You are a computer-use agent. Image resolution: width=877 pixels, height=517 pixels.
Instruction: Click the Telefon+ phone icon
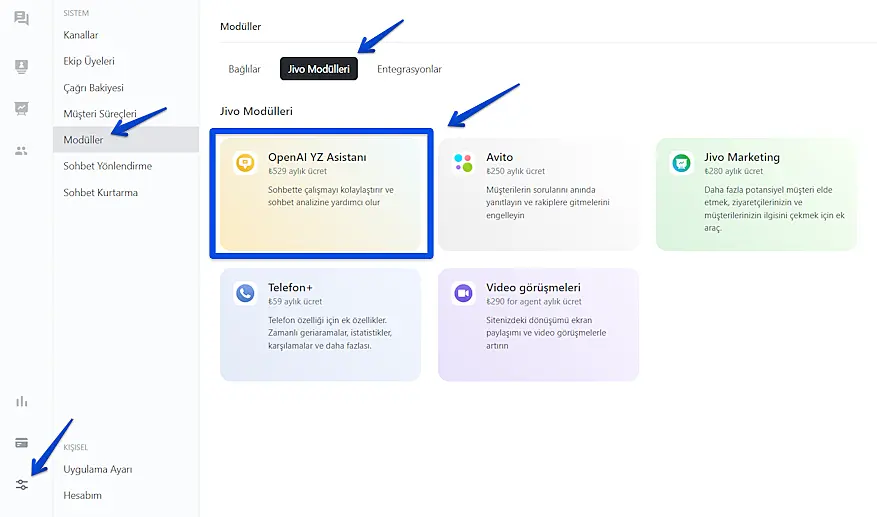tap(245, 293)
